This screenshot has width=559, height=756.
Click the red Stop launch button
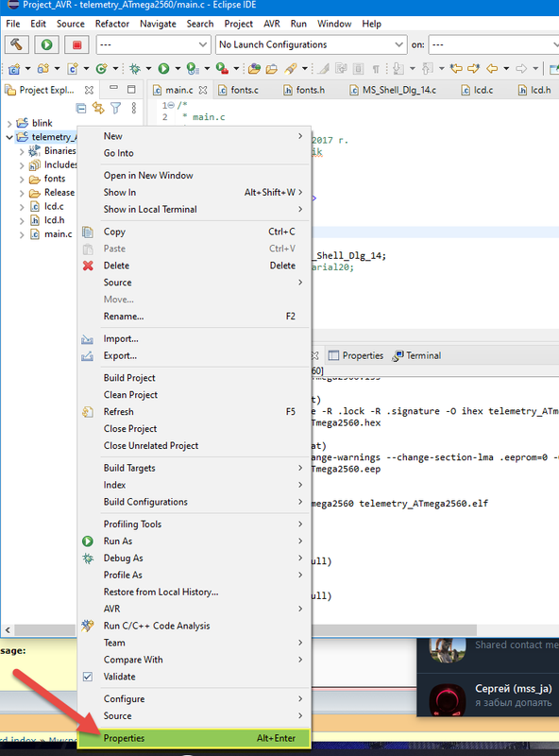(76, 44)
